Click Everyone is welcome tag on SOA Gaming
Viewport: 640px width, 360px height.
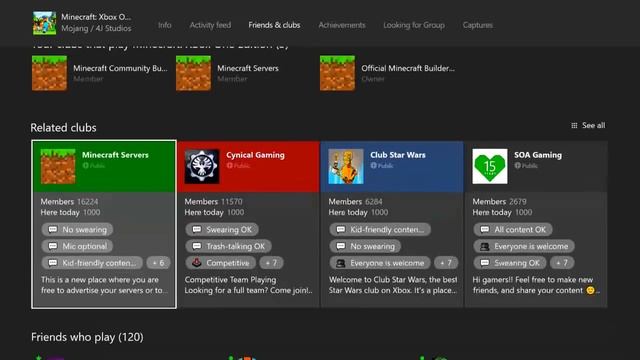click(524, 246)
